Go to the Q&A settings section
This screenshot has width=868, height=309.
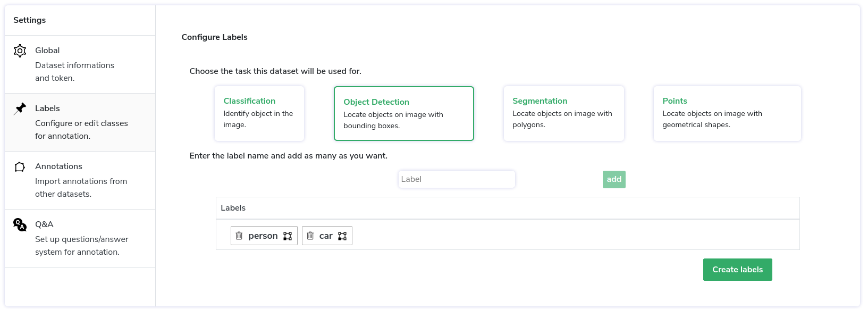pyautogui.click(x=80, y=238)
